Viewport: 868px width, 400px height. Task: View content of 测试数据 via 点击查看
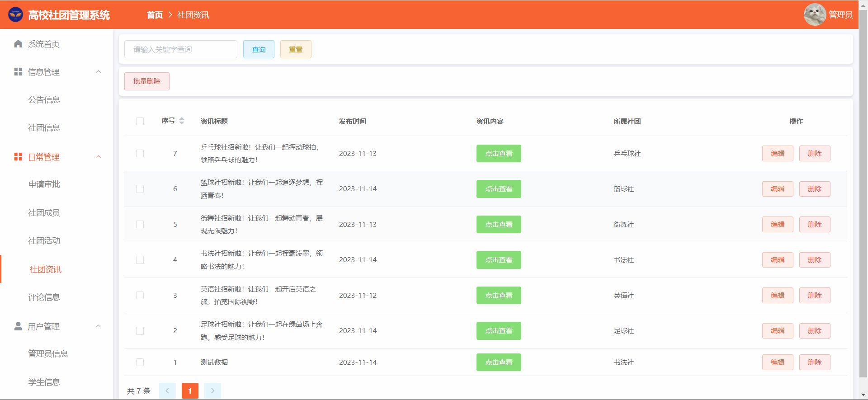coord(499,362)
